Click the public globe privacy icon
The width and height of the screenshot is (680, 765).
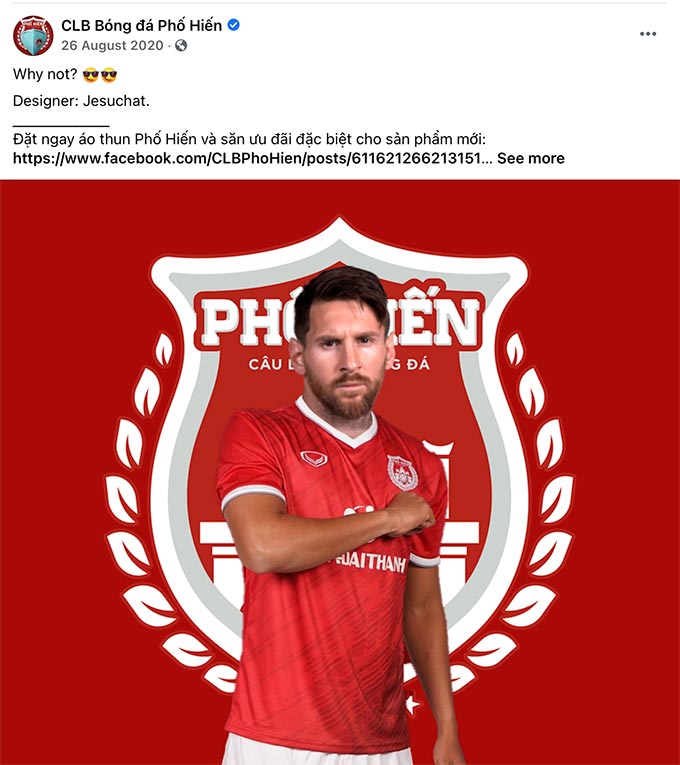[x=181, y=45]
